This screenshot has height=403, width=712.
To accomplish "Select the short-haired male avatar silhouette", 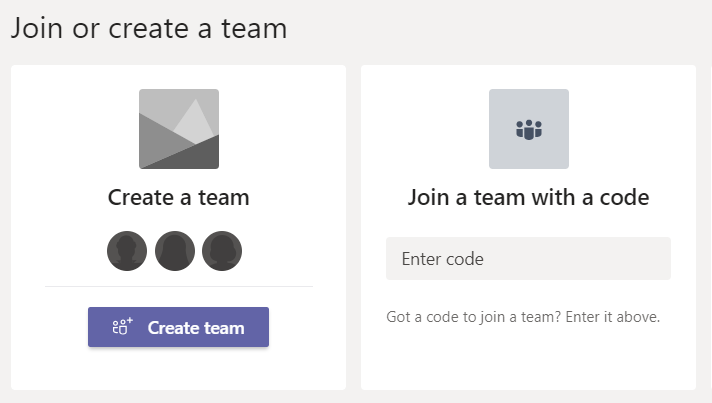I will pos(127,251).
